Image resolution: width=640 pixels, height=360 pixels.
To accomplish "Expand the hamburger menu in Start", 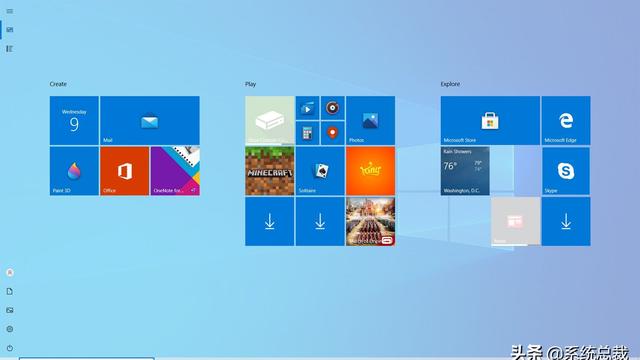I will click(10, 11).
